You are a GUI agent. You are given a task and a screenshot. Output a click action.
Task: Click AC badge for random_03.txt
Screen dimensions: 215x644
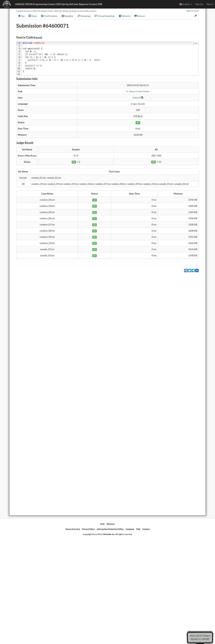click(94, 200)
